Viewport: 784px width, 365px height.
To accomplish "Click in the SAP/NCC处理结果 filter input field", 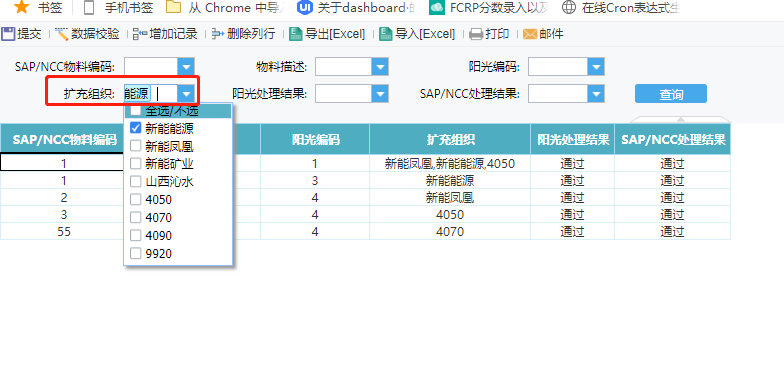I will tap(558, 94).
